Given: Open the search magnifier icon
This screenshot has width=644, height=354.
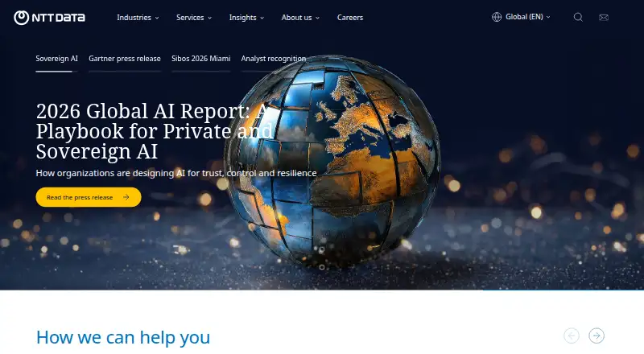Looking at the screenshot, I should tap(578, 17).
